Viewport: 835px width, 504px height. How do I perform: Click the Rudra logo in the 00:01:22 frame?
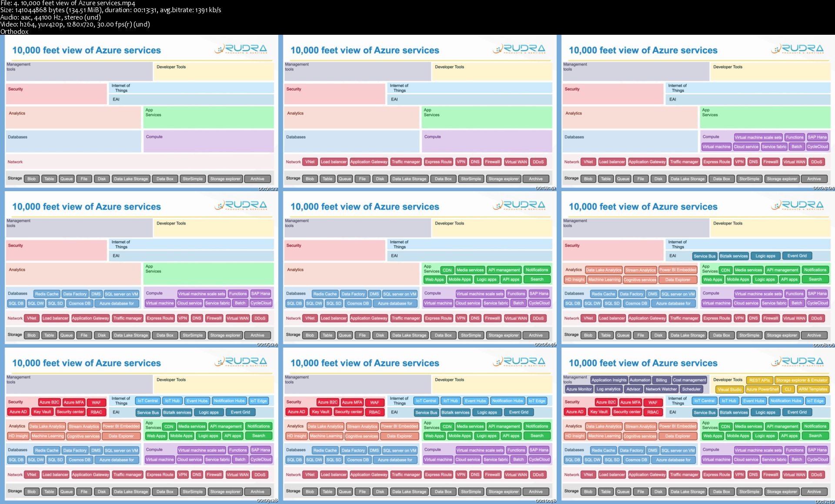tap(241, 49)
